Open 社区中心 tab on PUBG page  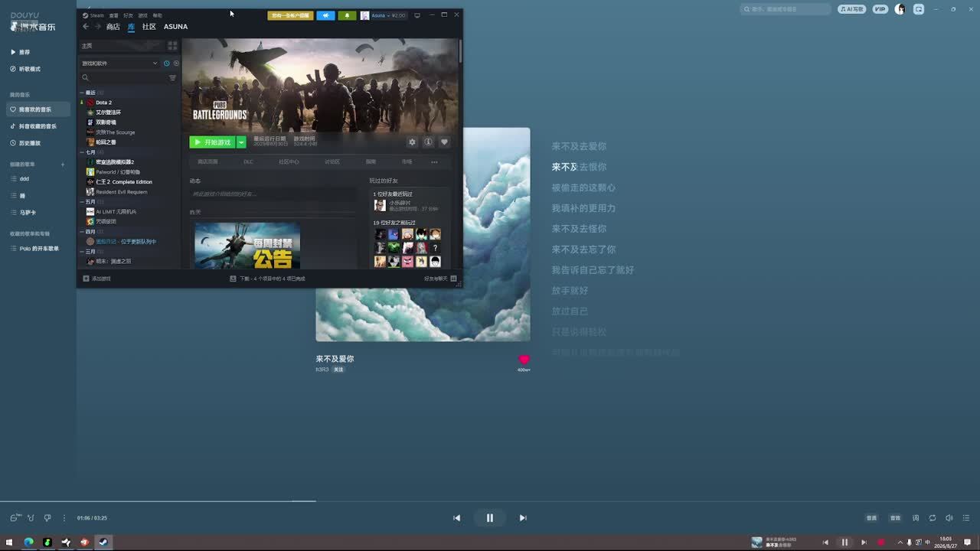point(289,162)
